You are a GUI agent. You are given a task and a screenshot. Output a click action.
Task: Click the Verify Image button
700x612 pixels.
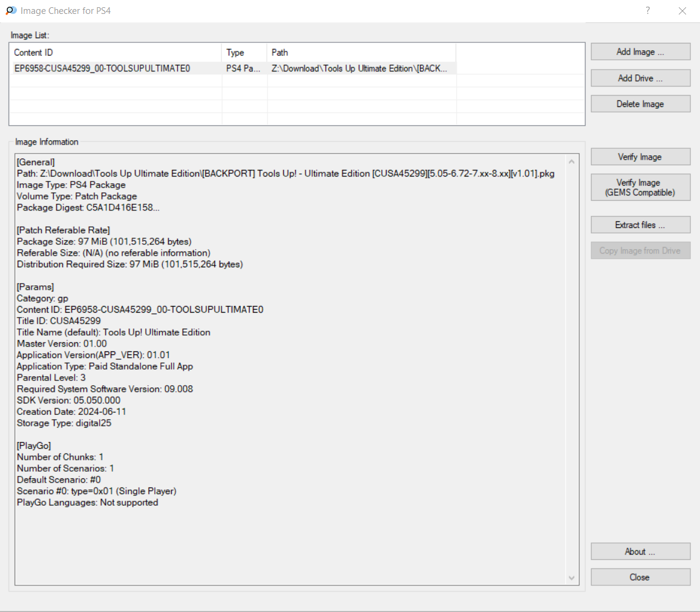640,157
